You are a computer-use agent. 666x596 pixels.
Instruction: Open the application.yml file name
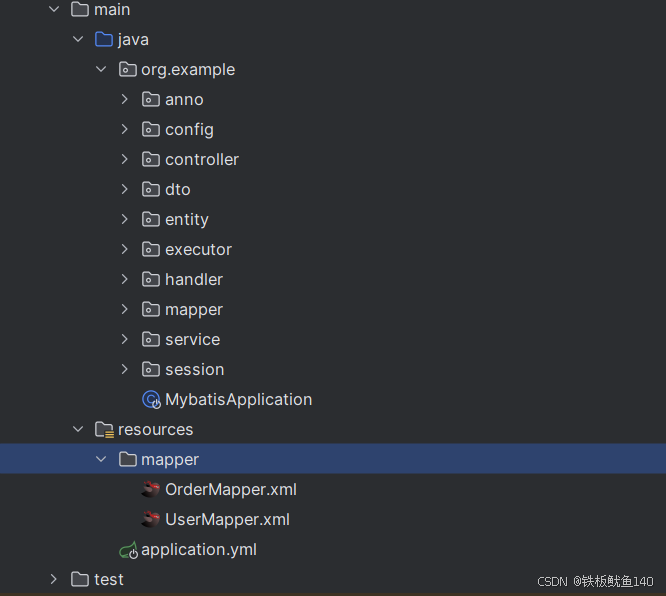199,550
